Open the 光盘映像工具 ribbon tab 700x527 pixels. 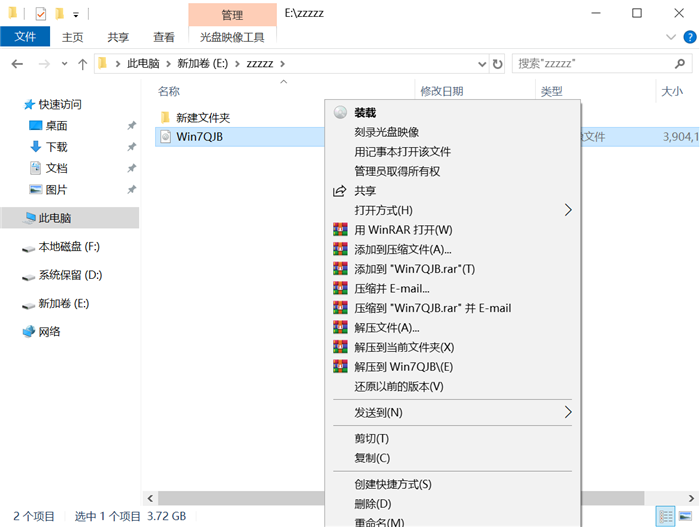pos(232,37)
